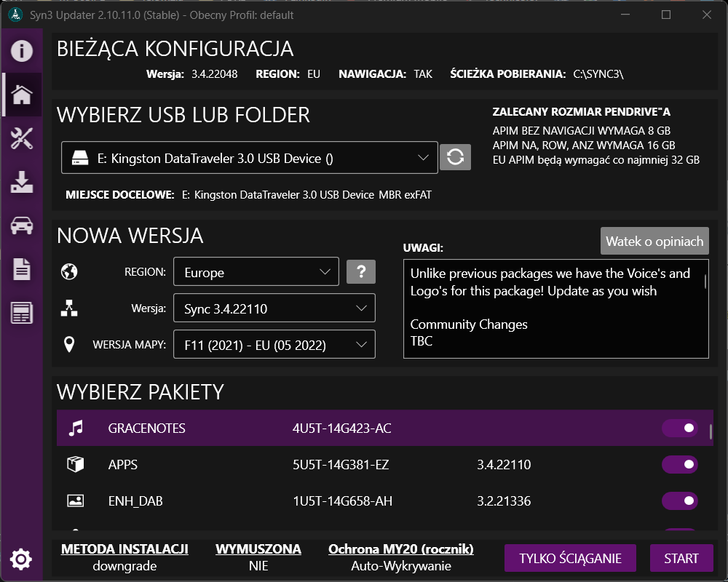Open the info page in sidebar
Image resolution: width=728 pixels, height=582 pixels.
tap(21, 51)
